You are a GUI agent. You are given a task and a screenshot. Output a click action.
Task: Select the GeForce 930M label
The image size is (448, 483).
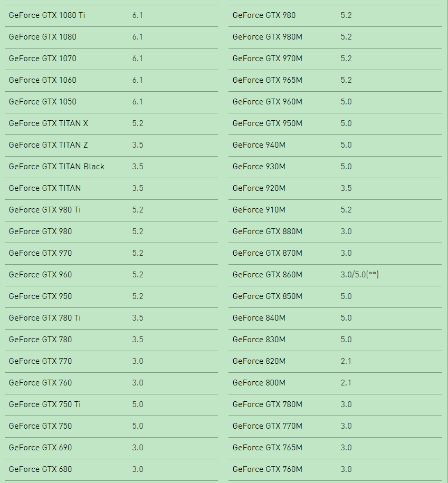[259, 167]
